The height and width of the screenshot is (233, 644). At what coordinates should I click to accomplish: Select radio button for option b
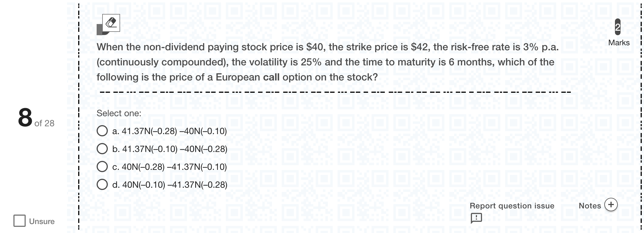click(102, 149)
